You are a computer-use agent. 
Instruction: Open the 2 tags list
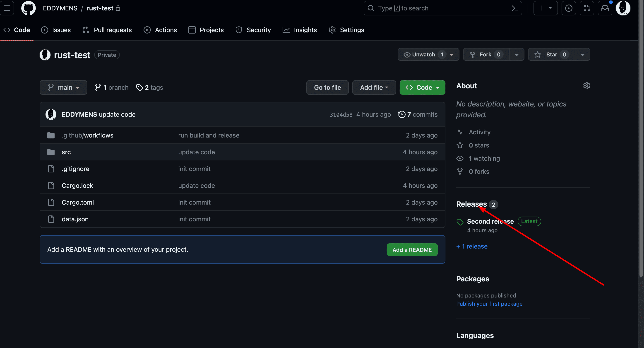tap(149, 87)
